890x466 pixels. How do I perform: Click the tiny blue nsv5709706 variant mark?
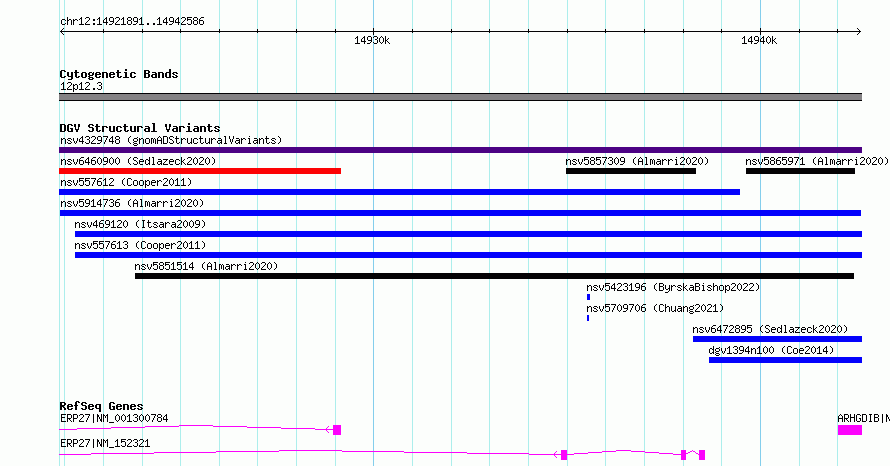click(588, 318)
